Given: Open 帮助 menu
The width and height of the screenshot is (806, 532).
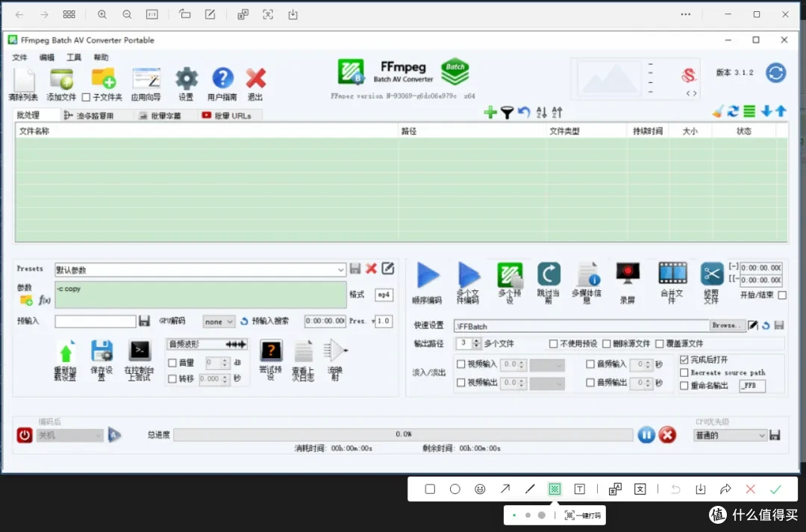Looking at the screenshot, I should coord(101,57).
